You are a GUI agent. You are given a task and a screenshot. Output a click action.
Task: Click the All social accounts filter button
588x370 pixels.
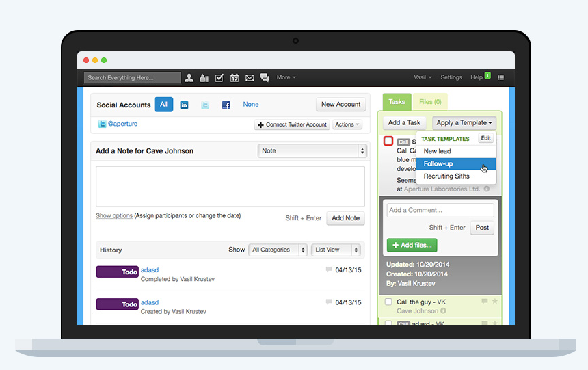(164, 105)
